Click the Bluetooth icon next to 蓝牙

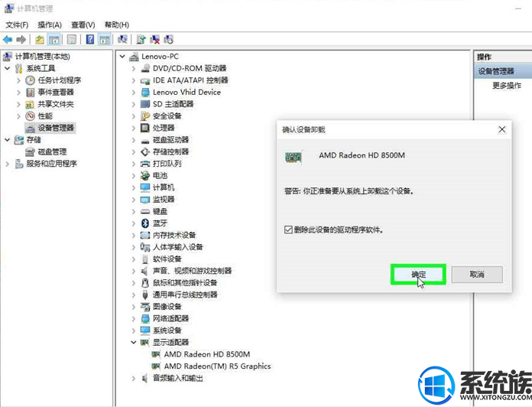145,223
